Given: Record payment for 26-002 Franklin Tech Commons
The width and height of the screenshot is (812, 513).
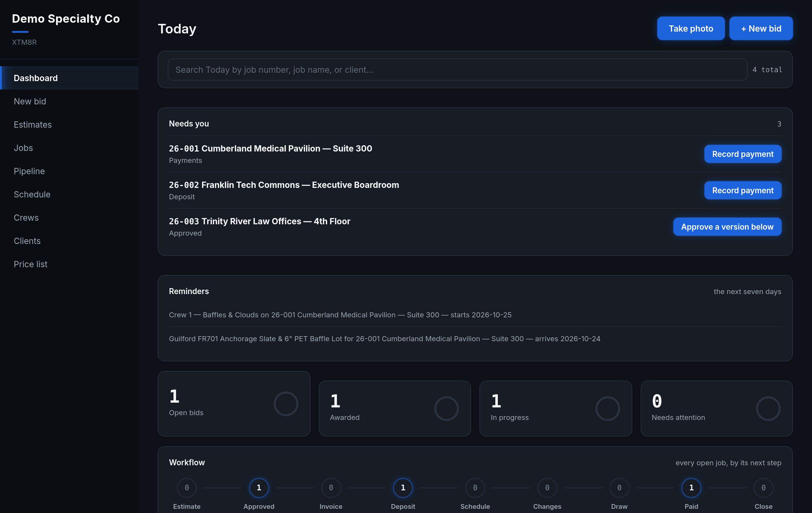Looking at the screenshot, I should click(x=742, y=190).
